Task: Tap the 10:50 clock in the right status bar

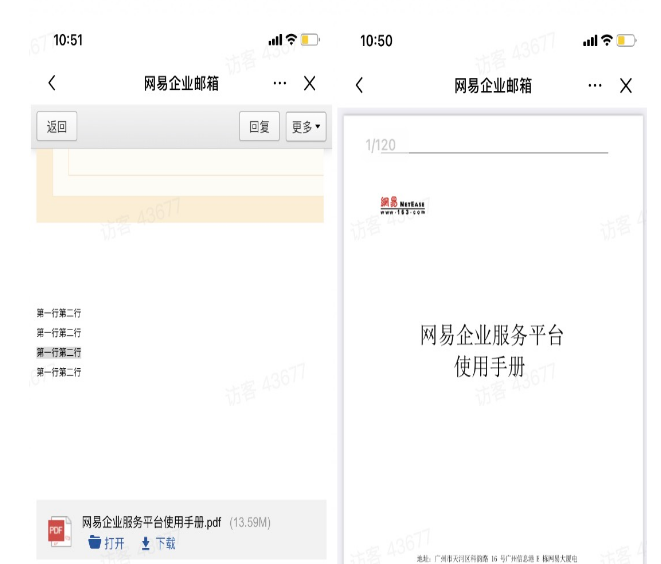Action: [376, 41]
